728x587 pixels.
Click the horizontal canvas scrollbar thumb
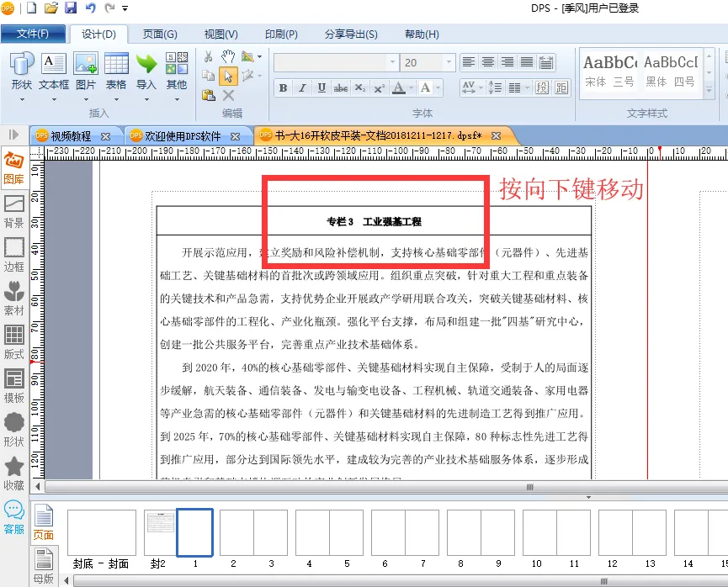click(529, 487)
